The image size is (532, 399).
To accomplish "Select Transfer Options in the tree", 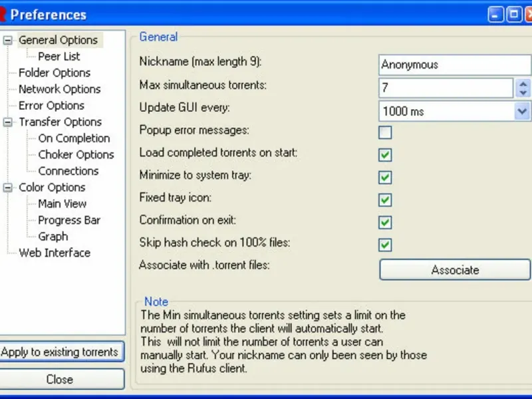I will click(x=60, y=122).
